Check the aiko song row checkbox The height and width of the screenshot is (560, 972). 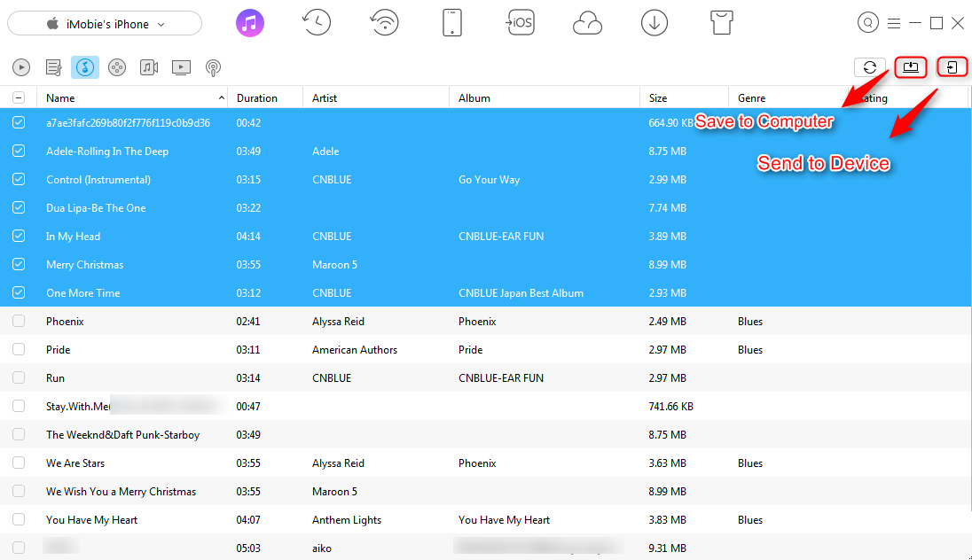(x=19, y=548)
